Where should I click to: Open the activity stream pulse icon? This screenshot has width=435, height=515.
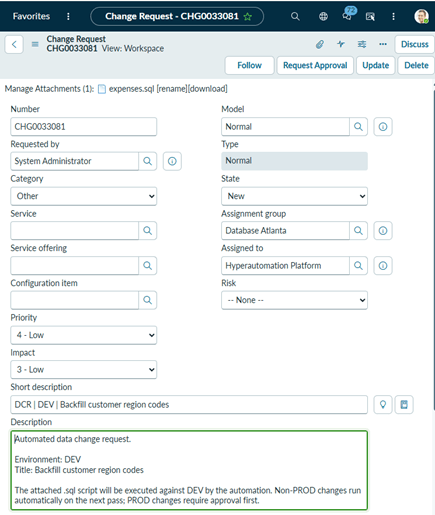[341, 44]
